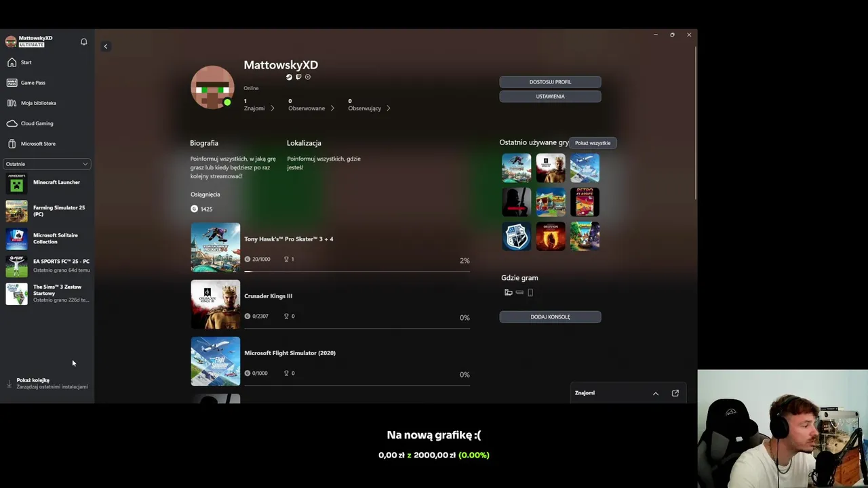Open Farming Simulator 25 (PC) entry
The image size is (868, 488).
point(47,211)
